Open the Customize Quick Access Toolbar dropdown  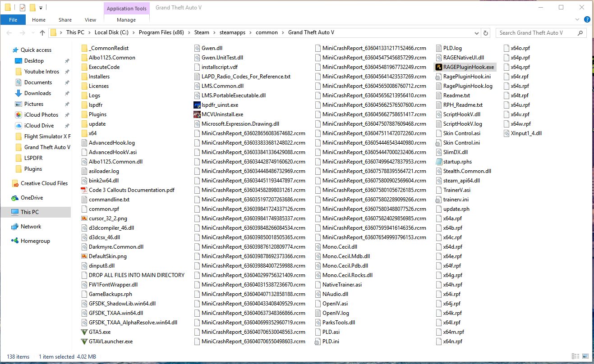[41, 8]
